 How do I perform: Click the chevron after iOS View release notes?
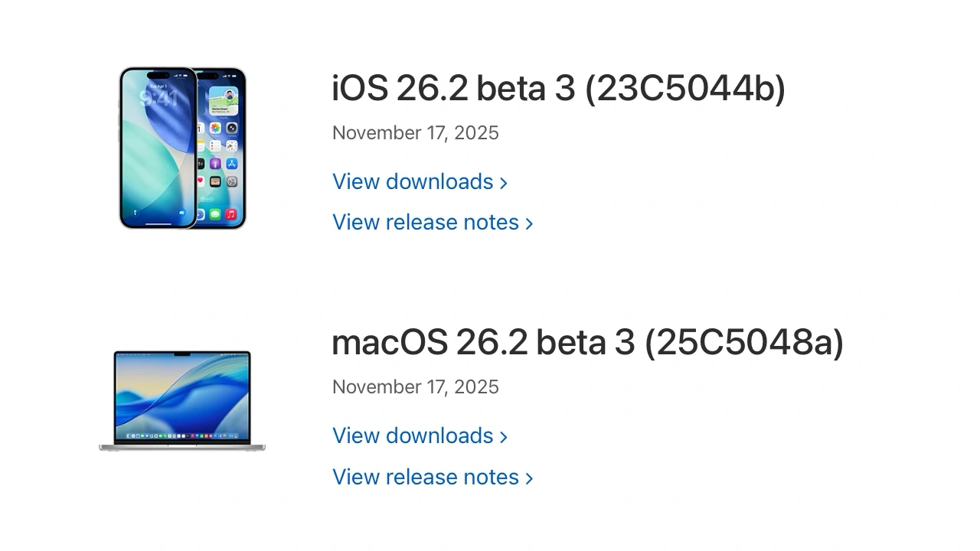click(530, 223)
